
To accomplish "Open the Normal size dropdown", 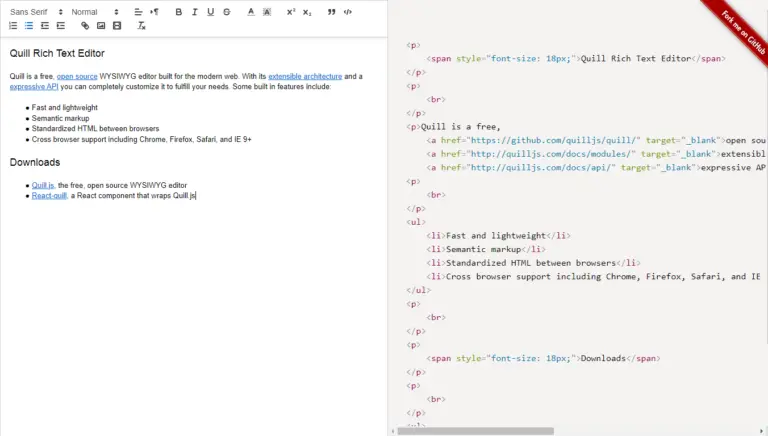I will (x=95, y=12).
